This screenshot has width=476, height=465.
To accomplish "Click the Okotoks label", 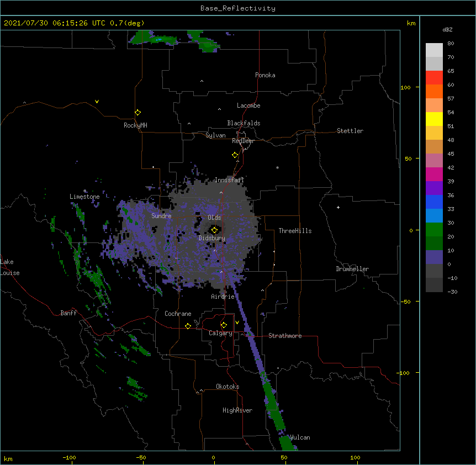I will (228, 387).
